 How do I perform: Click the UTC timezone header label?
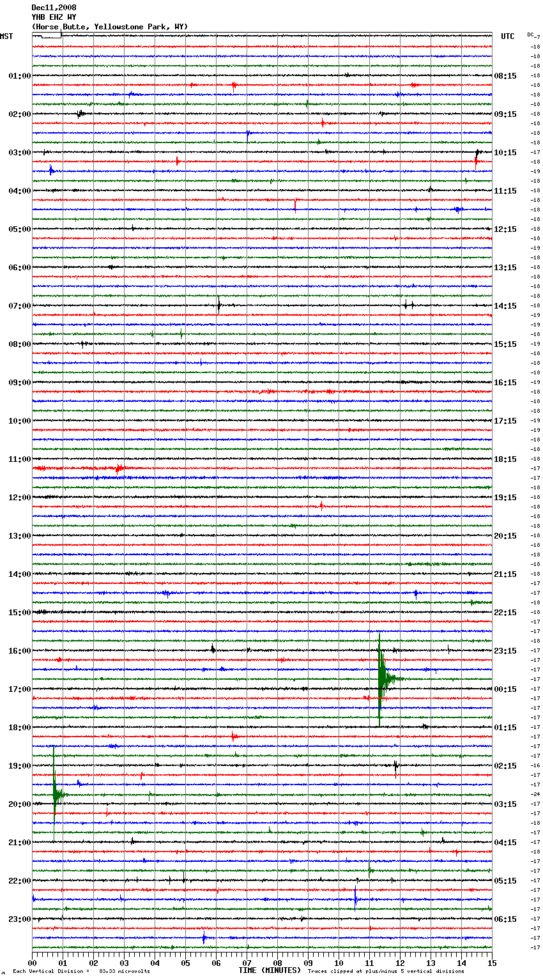pyautogui.click(x=508, y=36)
